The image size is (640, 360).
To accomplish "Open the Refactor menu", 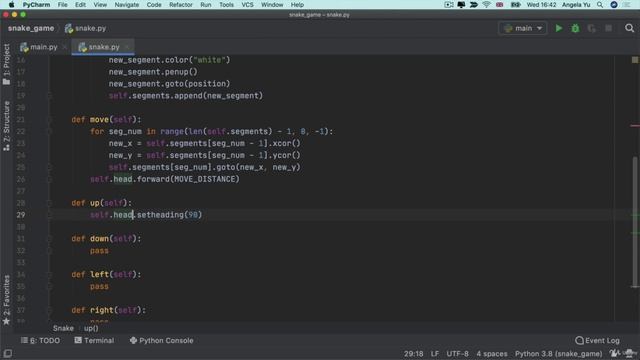I will coord(181,4).
